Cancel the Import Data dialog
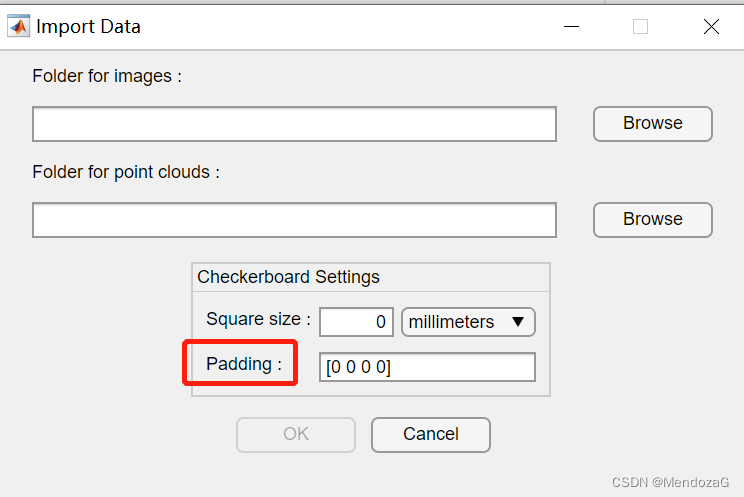 430,434
